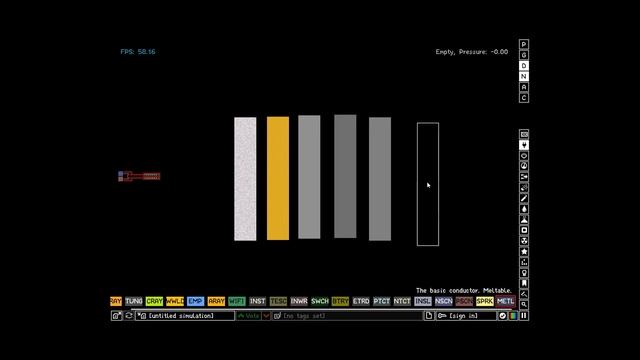Image resolution: width=640 pixels, height=360 pixels.
Task: Click the white powder column on canvas
Action: pos(245,179)
